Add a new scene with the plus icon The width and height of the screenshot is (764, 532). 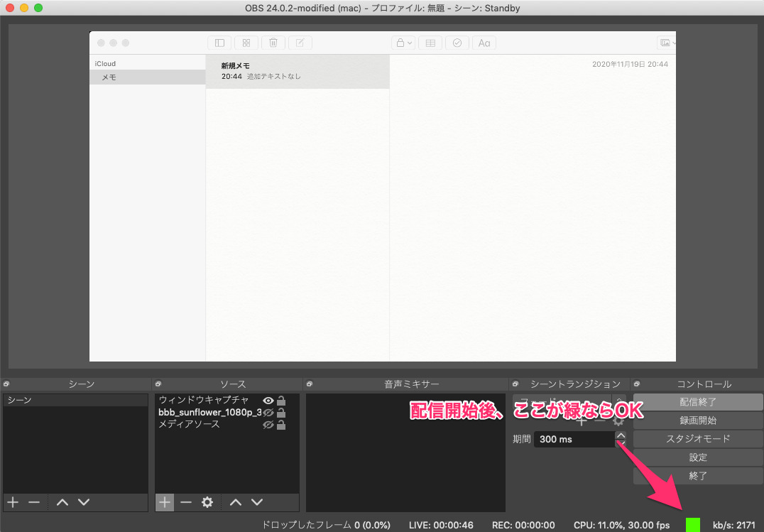(x=13, y=502)
